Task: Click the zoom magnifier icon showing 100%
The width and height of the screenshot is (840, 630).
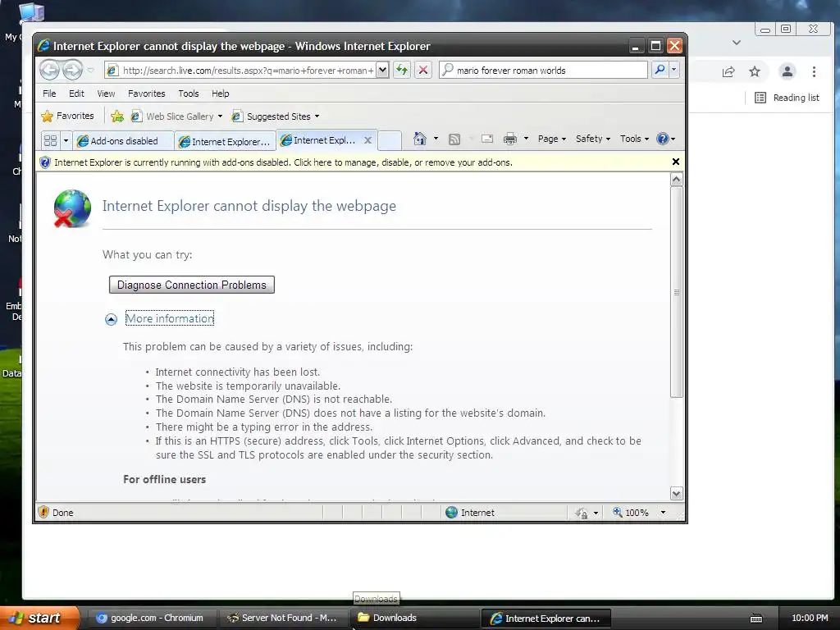Action: point(618,512)
